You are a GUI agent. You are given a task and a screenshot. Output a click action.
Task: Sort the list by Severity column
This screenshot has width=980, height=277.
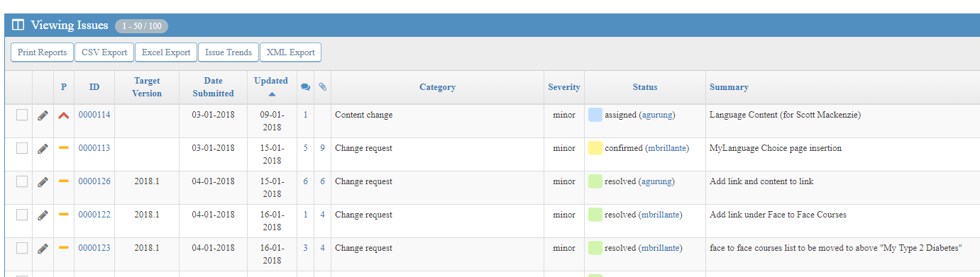pyautogui.click(x=564, y=87)
